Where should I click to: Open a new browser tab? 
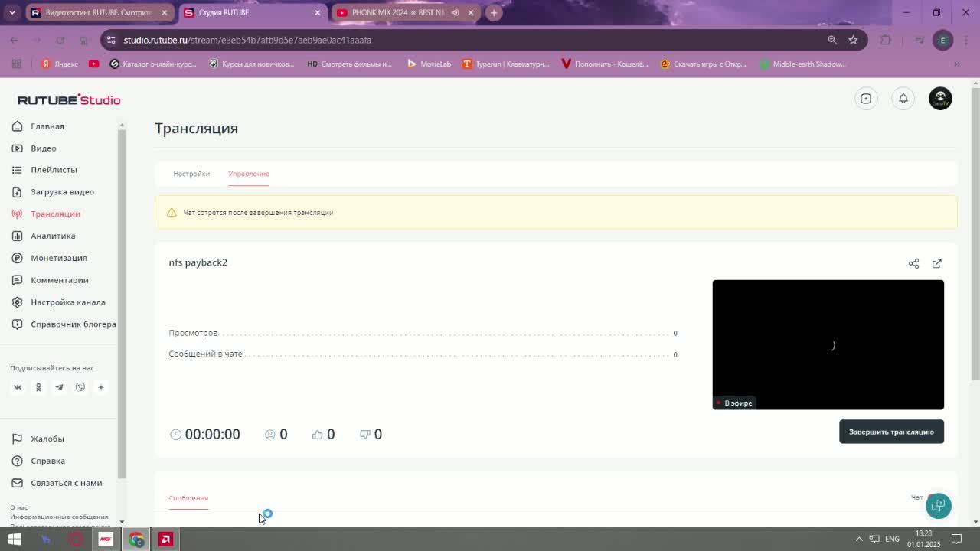[494, 12]
